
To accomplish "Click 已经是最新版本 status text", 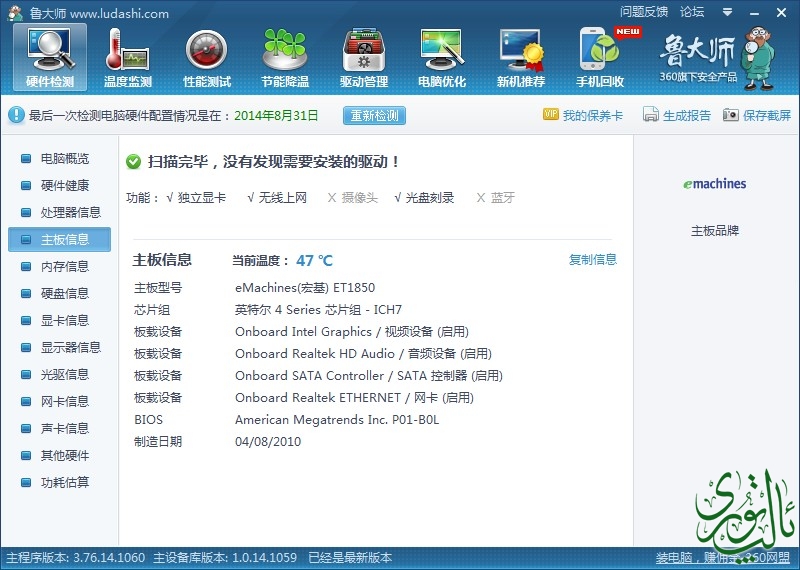I will [350, 557].
